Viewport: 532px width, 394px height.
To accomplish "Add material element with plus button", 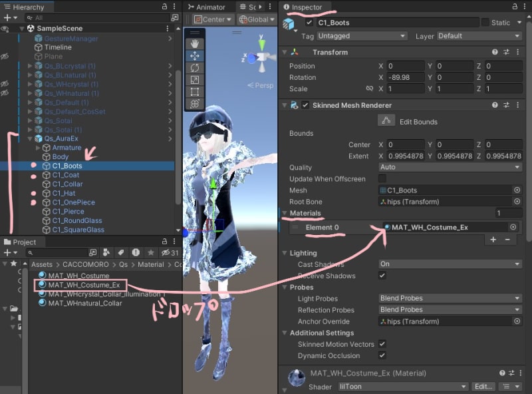I will [x=493, y=239].
